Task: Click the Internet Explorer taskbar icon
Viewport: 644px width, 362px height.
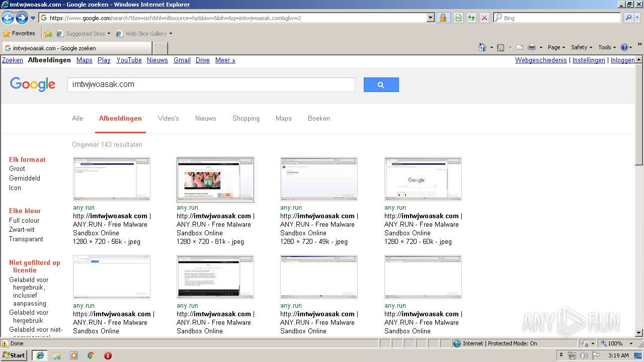Action: [40, 355]
